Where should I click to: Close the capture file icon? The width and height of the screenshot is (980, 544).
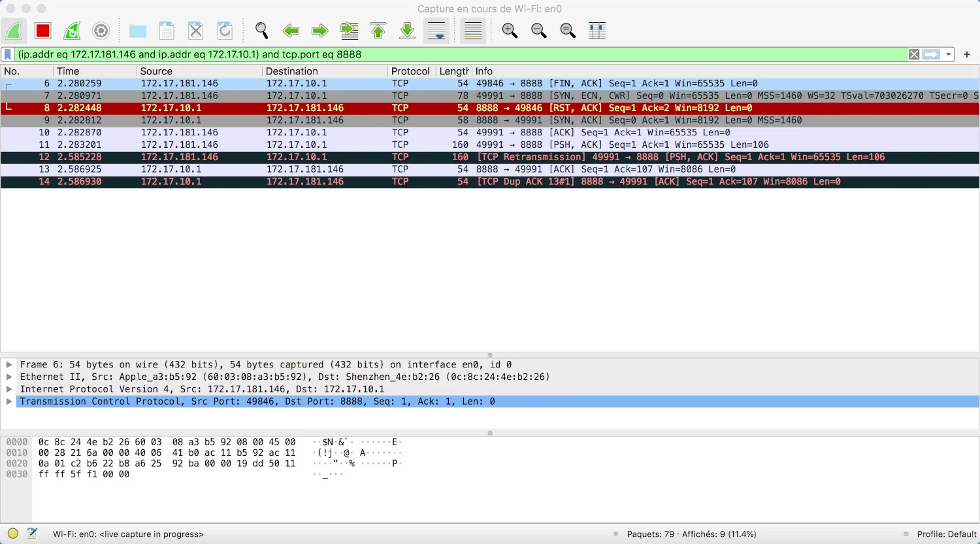[x=196, y=31]
